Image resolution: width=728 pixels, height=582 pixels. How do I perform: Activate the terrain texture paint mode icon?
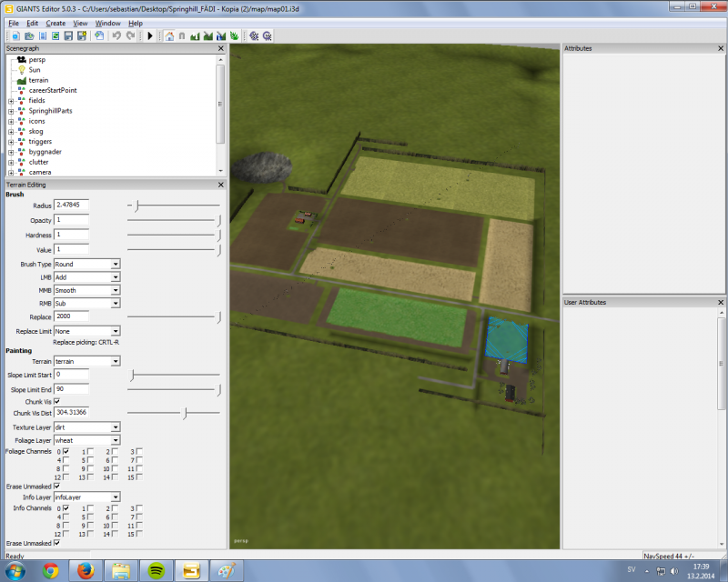208,35
